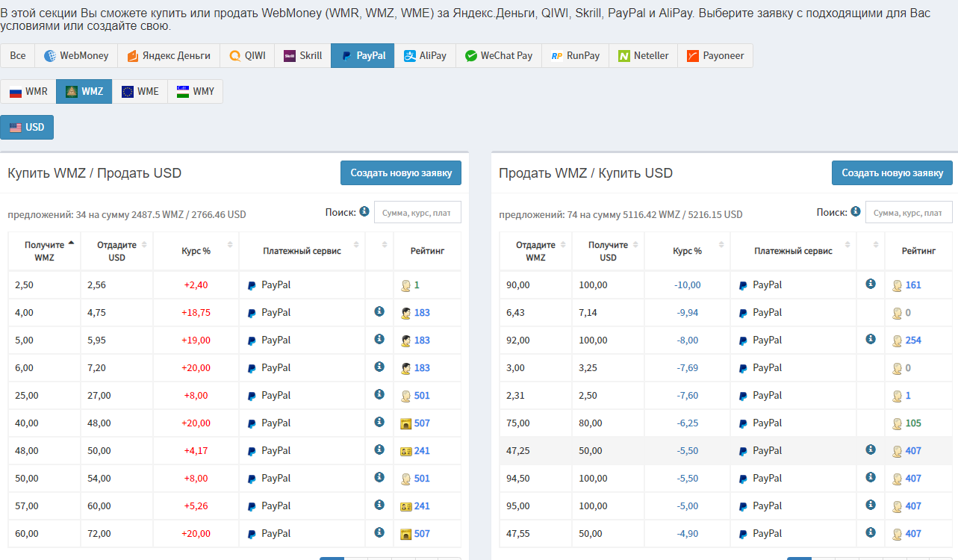Click info icon beside Поиск in sell panel
The width and height of the screenshot is (958, 560).
[856, 212]
